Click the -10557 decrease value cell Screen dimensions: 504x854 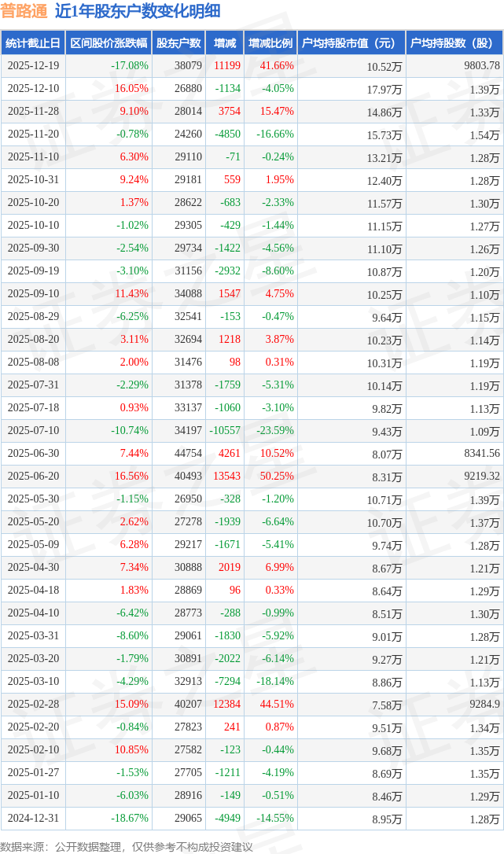point(224,431)
